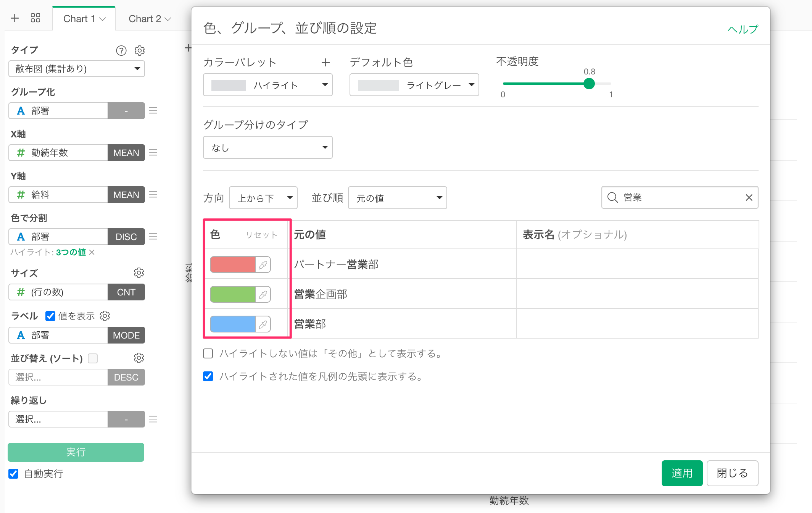This screenshot has width=812, height=513.
Task: Clear the 営業 search field with X
Action: 749,197
